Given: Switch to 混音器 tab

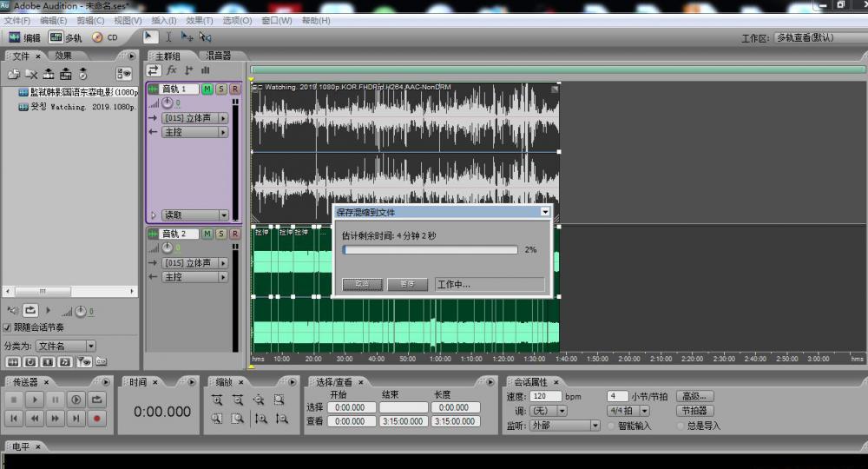Looking at the screenshot, I should pos(219,56).
